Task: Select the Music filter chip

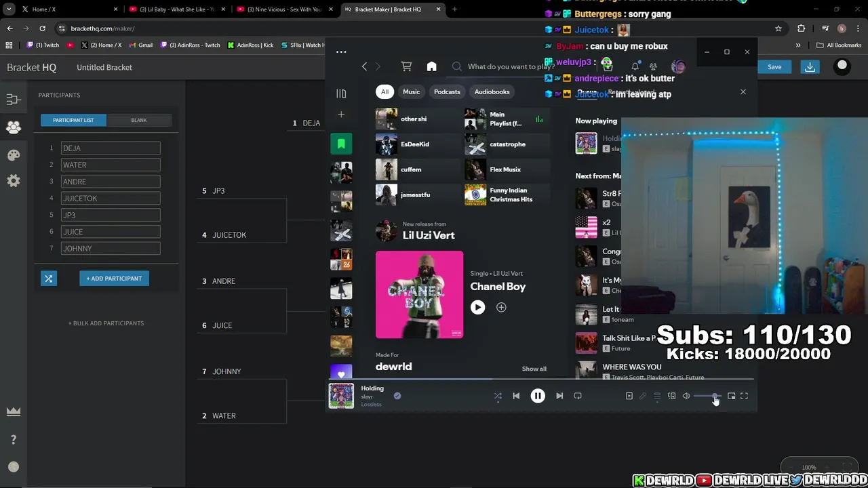Action: (x=412, y=91)
